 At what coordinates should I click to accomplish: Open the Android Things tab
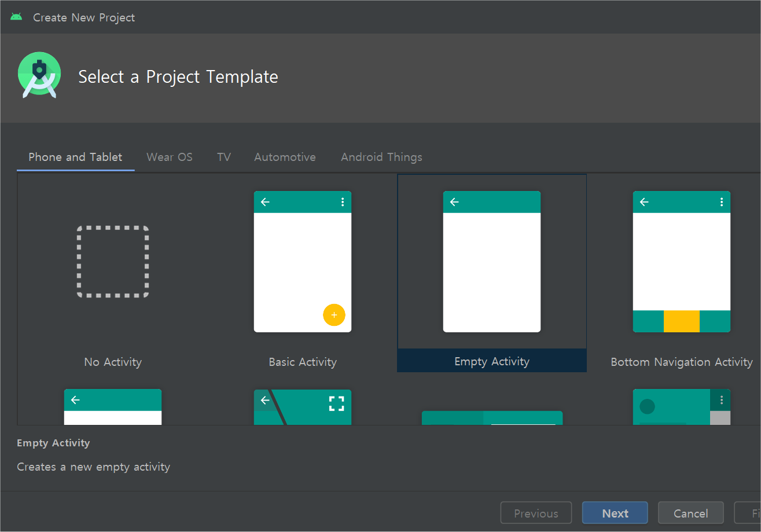(x=381, y=157)
